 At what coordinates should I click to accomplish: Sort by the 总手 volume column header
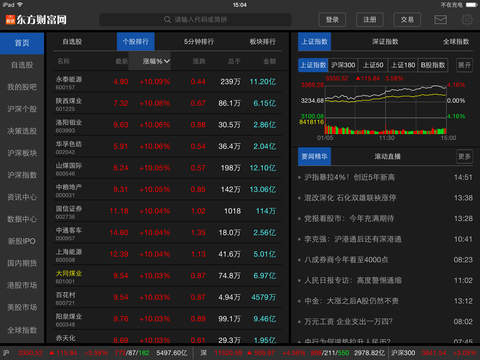[x=234, y=61]
